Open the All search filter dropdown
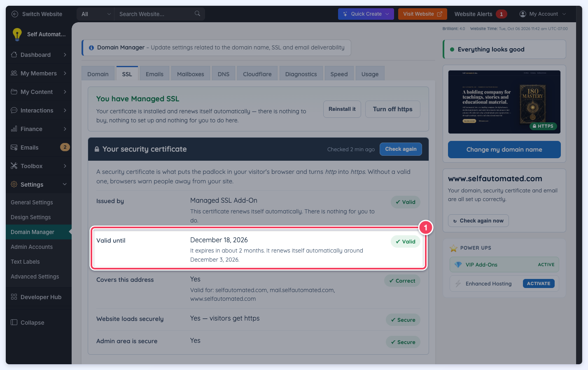Viewport: 588px width, 370px height. (x=96, y=14)
